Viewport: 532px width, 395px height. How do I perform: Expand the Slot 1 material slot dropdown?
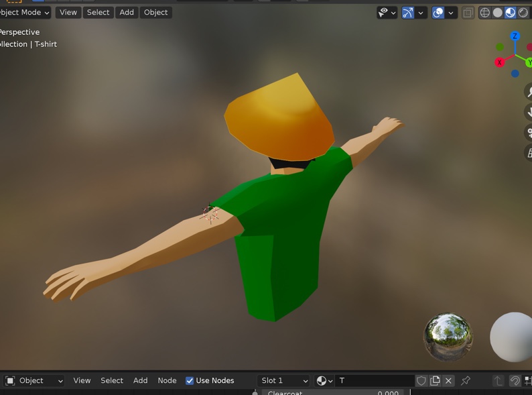coord(284,381)
